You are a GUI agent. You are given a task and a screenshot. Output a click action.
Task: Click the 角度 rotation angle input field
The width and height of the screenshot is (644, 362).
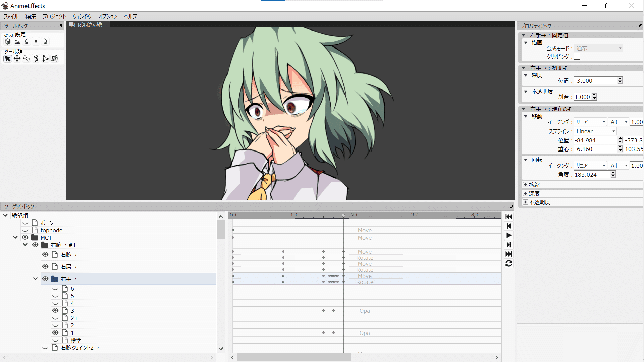[592, 175]
